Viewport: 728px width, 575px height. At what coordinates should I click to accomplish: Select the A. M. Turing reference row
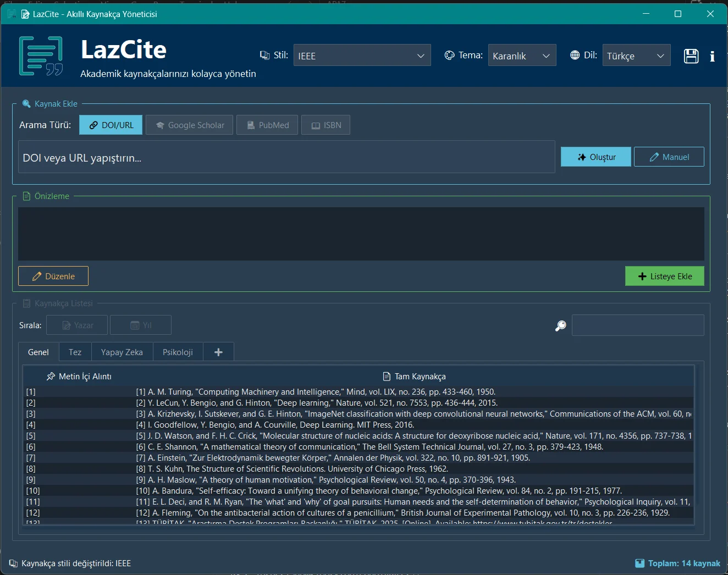pos(359,392)
